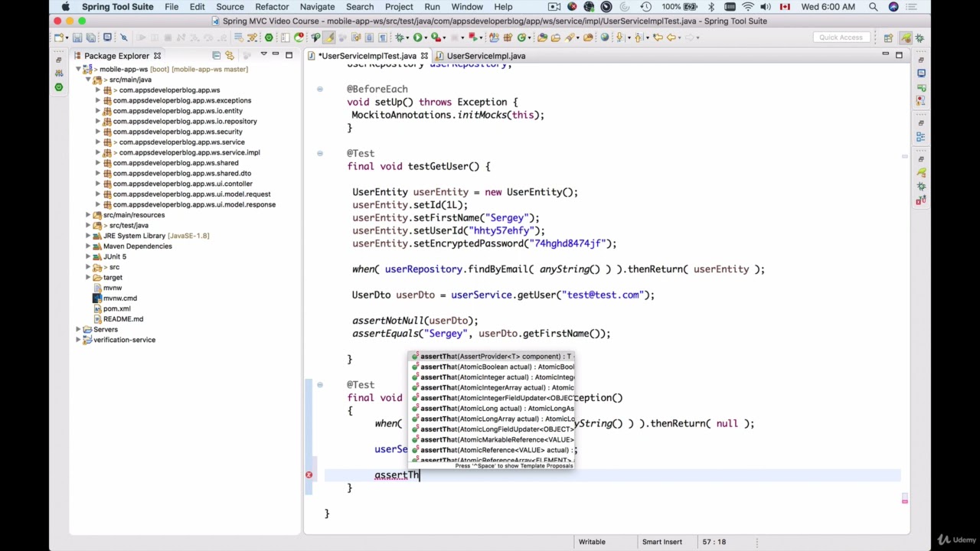Click the red error marker in gutter
This screenshot has height=551, width=980.
[309, 474]
